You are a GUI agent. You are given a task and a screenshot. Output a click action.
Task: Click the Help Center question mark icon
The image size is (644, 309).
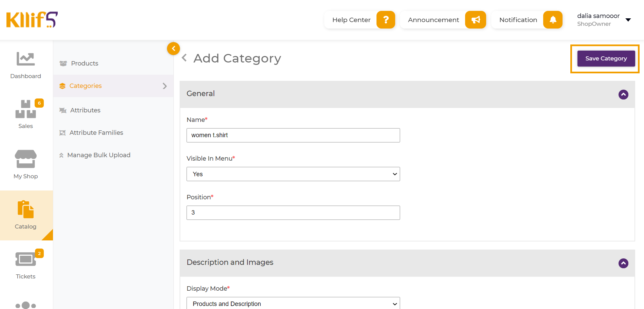pyautogui.click(x=386, y=20)
